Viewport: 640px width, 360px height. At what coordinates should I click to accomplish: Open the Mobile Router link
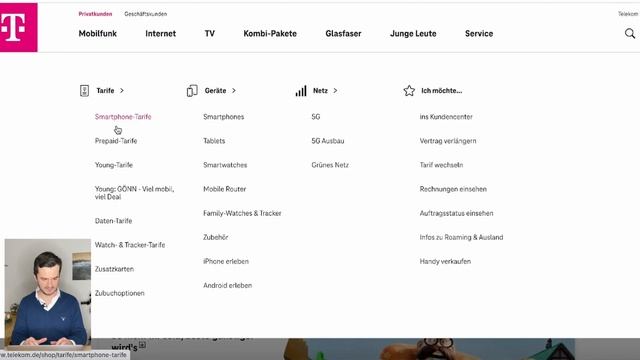(224, 189)
